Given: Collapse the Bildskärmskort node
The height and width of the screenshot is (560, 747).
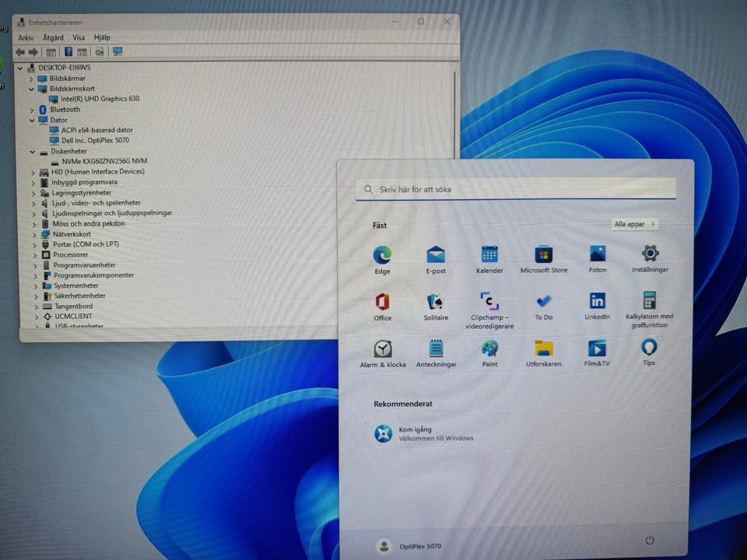Looking at the screenshot, I should pyautogui.click(x=31, y=89).
